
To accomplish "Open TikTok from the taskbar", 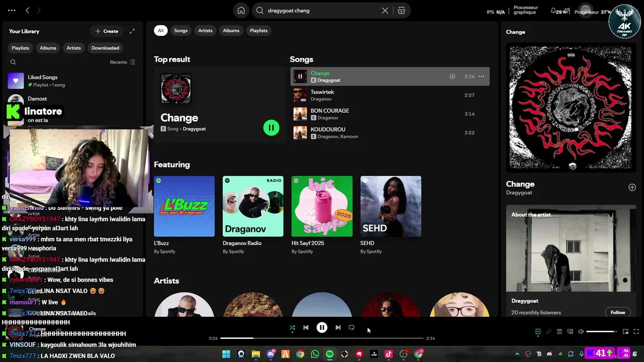I will (x=388, y=354).
